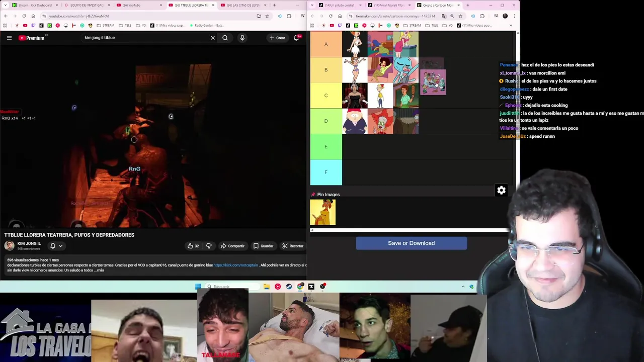Open Chrome three-dot menu in tiermaker window
The image size is (644, 362).
tap(513, 16)
